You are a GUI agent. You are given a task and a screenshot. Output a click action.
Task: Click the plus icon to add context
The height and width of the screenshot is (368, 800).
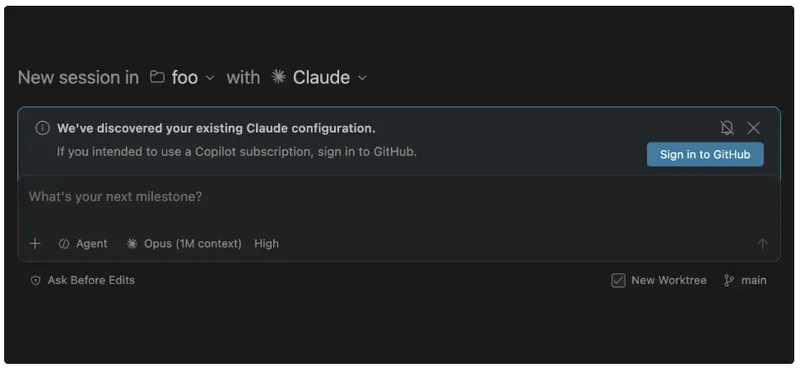point(35,243)
